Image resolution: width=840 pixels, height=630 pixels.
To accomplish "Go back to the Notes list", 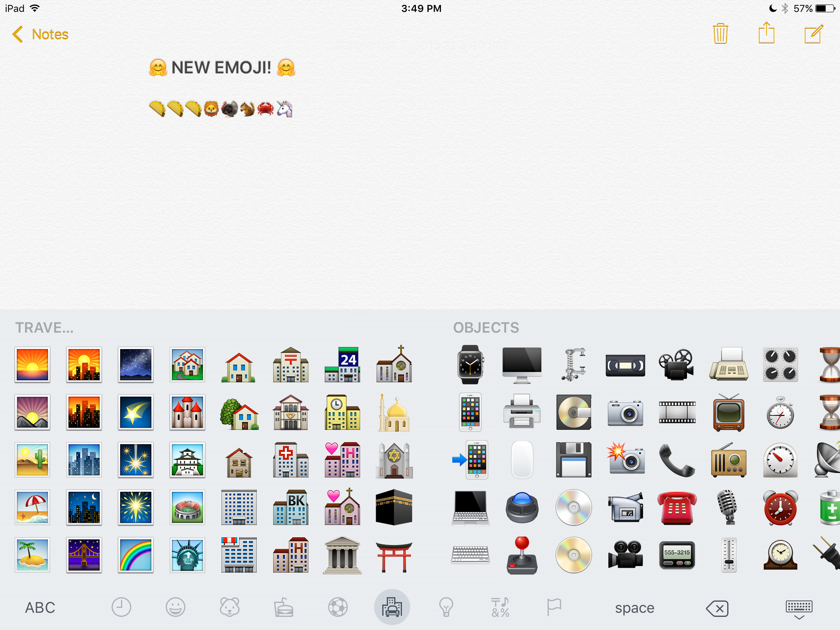I will (40, 34).
